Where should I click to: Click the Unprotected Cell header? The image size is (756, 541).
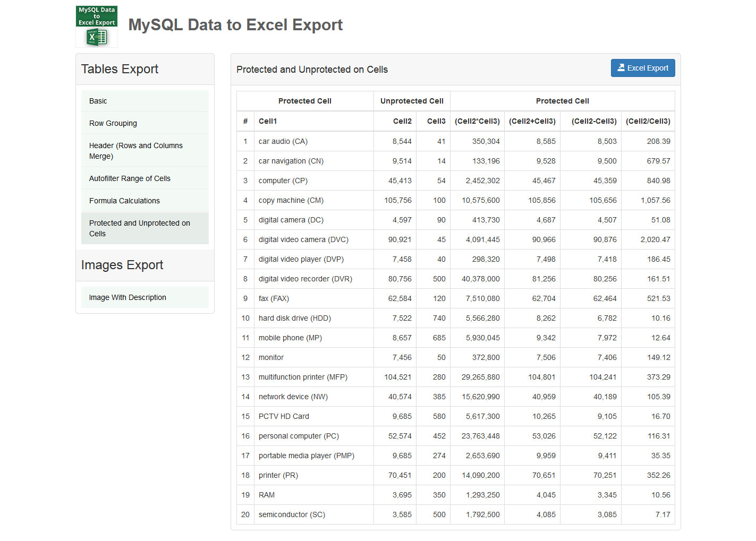click(411, 101)
